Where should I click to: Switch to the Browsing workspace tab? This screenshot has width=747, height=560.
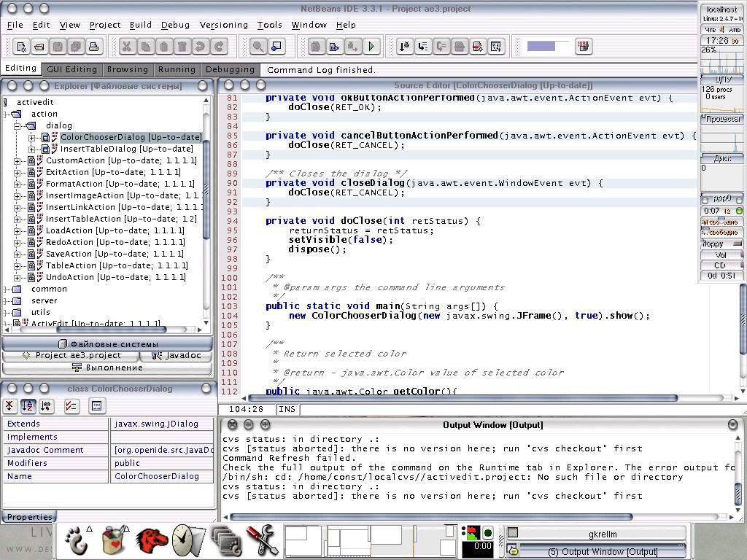(x=128, y=69)
